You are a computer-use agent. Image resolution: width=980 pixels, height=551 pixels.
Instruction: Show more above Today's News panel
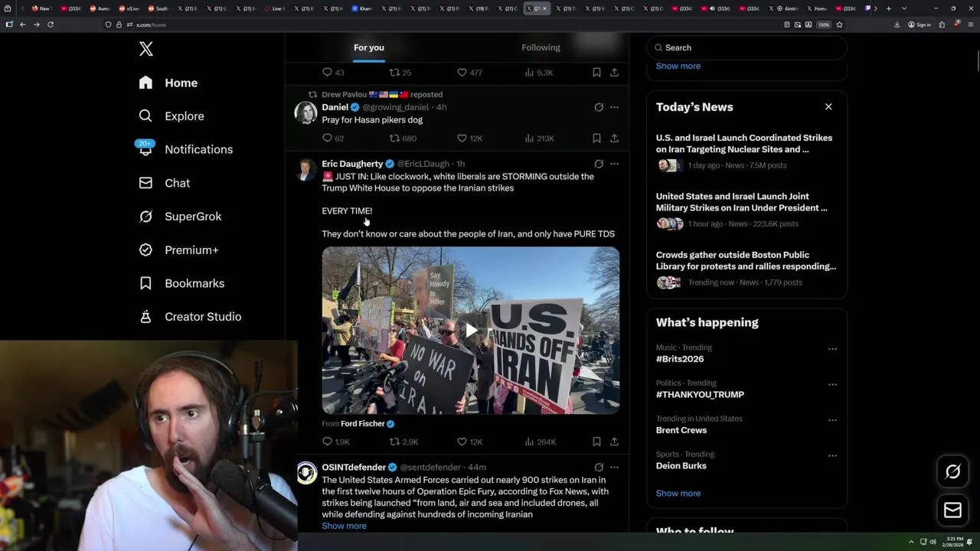point(678,66)
